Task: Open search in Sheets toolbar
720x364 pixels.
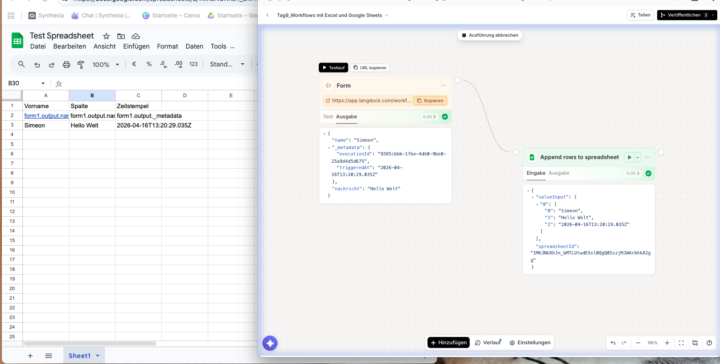Action: point(21,64)
